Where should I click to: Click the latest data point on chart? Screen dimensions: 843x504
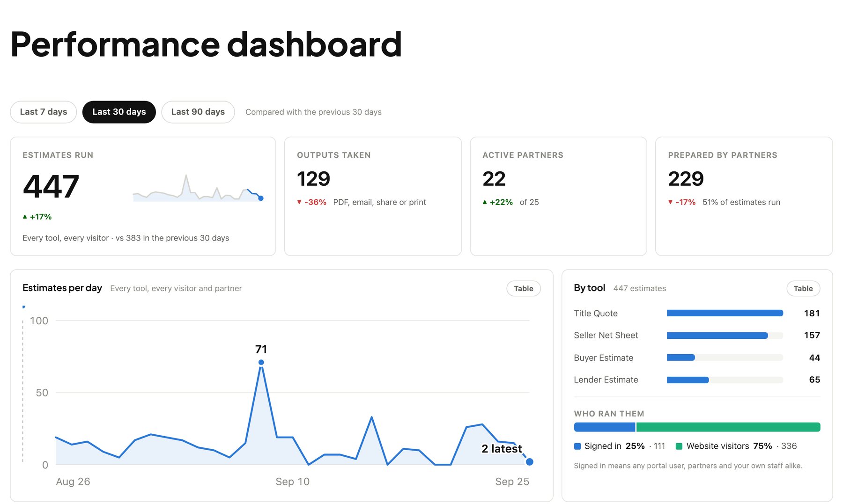pyautogui.click(x=530, y=462)
